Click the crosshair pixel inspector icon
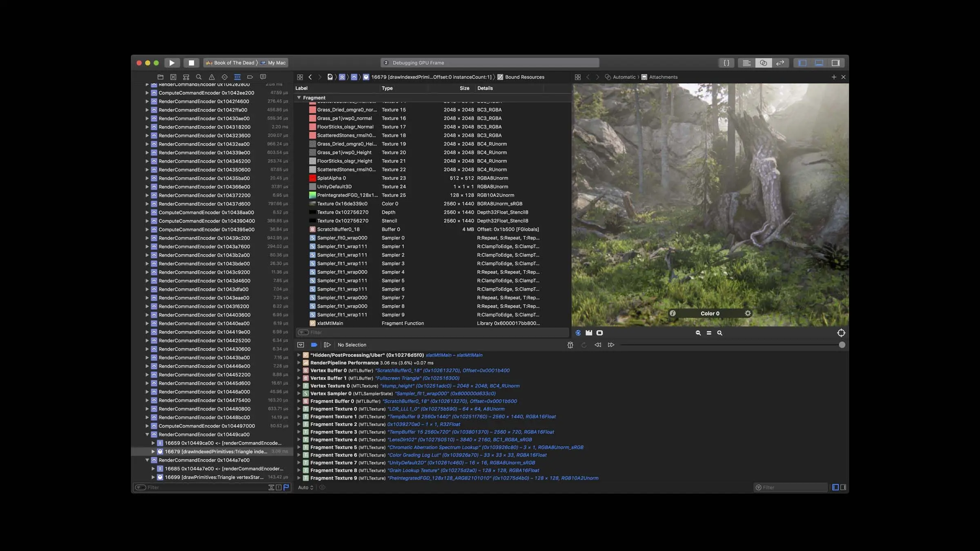Screen dimensions: 980x551 841,333
